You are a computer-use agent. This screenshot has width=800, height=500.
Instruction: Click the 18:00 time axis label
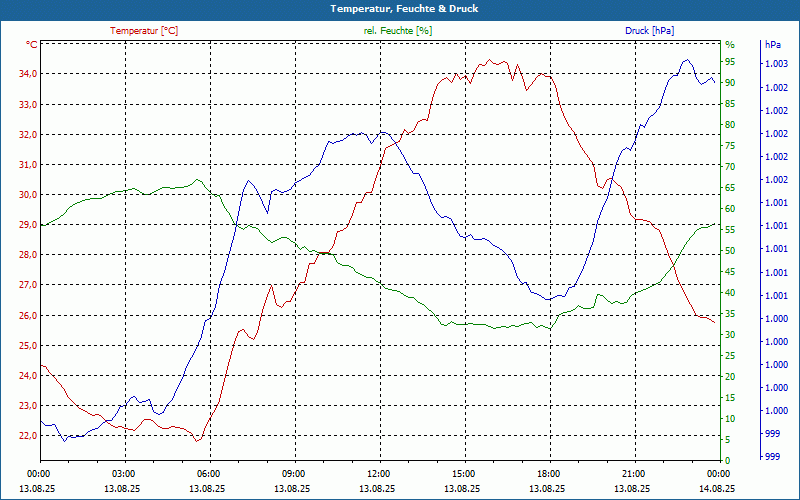click(x=549, y=473)
